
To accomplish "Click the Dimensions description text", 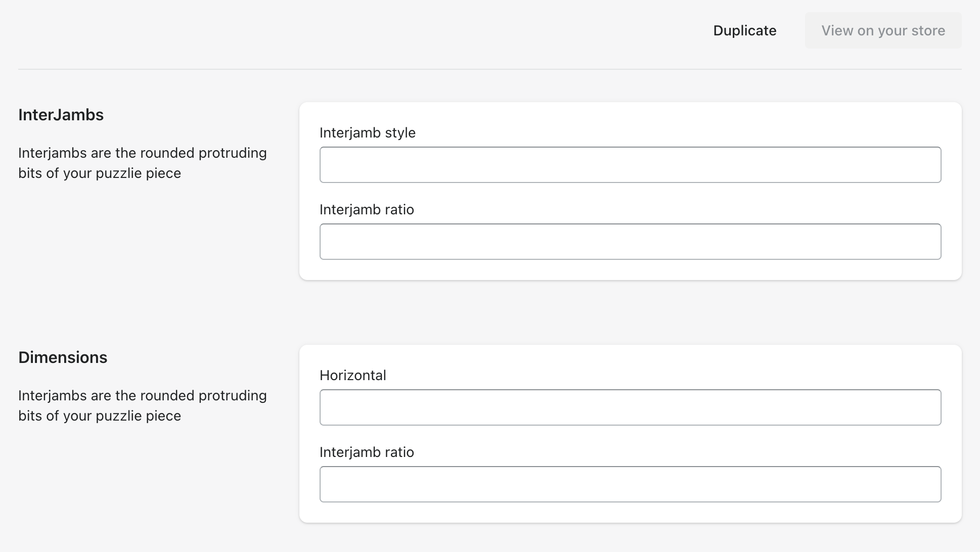I will pos(143,405).
